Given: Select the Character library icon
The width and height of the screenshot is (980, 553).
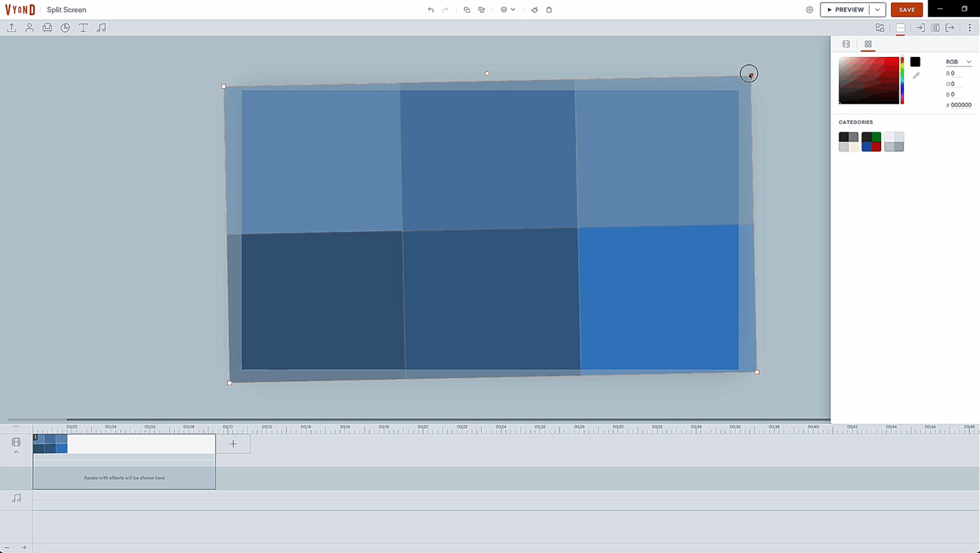Looking at the screenshot, I should coord(29,27).
